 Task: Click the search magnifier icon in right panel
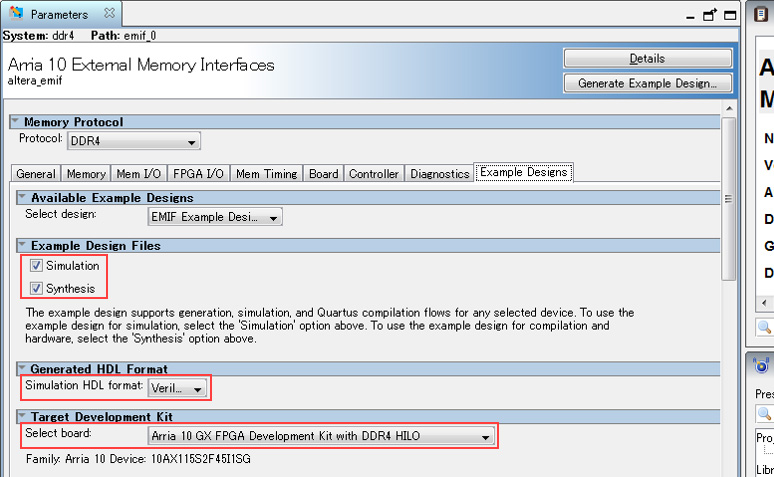click(x=764, y=327)
